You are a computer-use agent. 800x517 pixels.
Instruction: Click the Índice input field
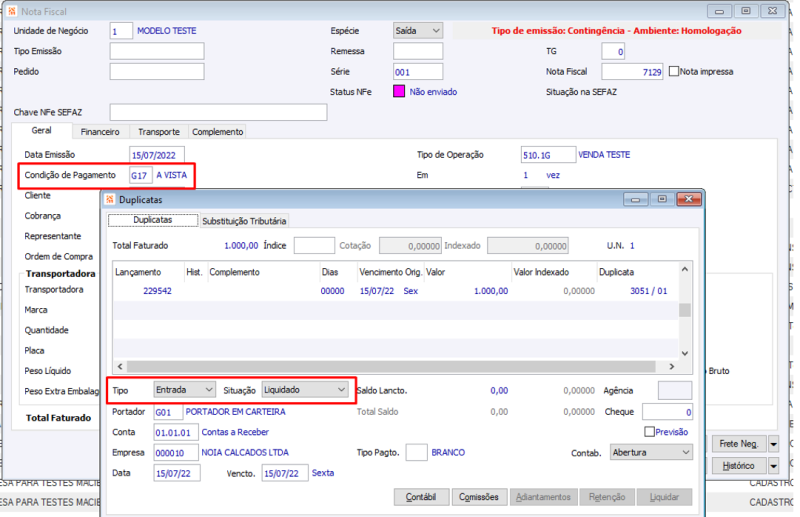click(314, 245)
